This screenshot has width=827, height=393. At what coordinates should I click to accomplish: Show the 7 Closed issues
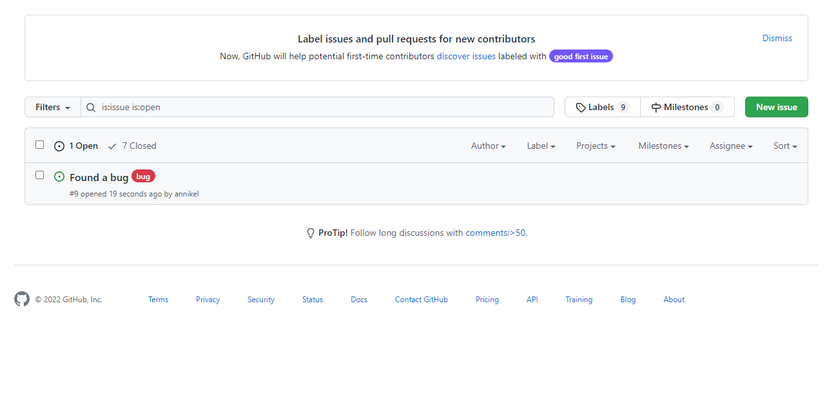[x=132, y=146]
